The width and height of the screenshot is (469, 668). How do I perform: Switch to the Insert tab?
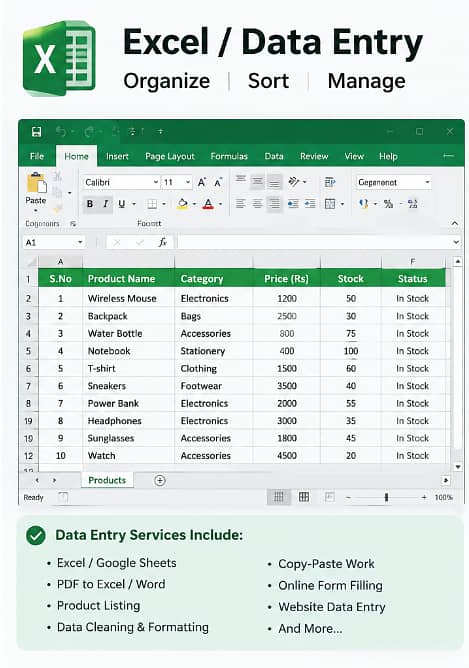[117, 156]
